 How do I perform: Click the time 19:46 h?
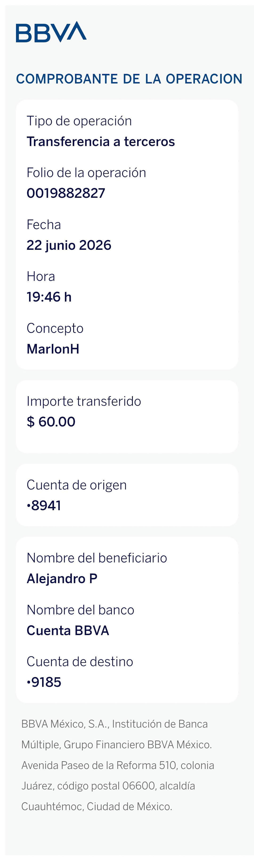49,297
